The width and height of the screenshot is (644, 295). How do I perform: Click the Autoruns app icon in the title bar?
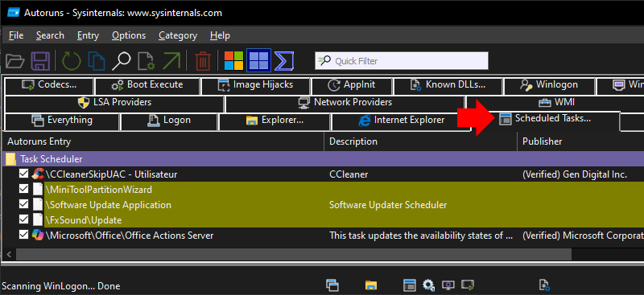pos(14,13)
